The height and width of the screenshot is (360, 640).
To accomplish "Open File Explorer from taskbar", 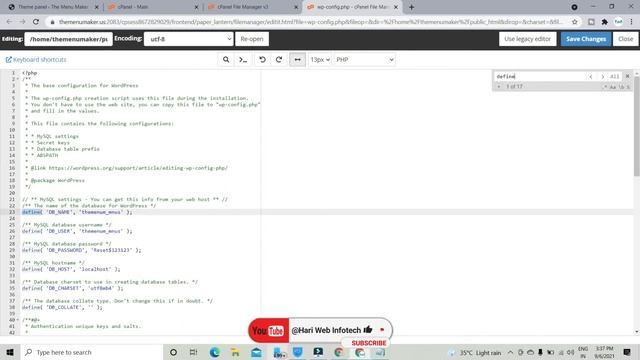I will pyautogui.click(x=235, y=352).
